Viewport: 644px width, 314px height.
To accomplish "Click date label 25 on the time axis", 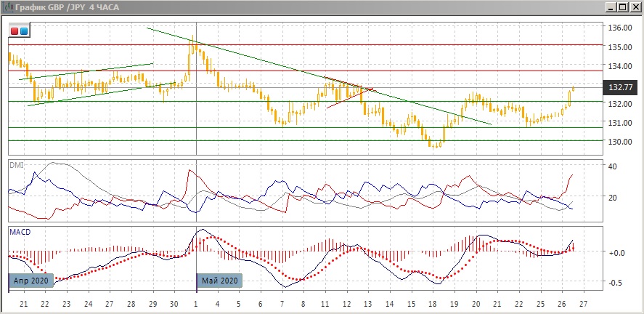I will 540,304.
